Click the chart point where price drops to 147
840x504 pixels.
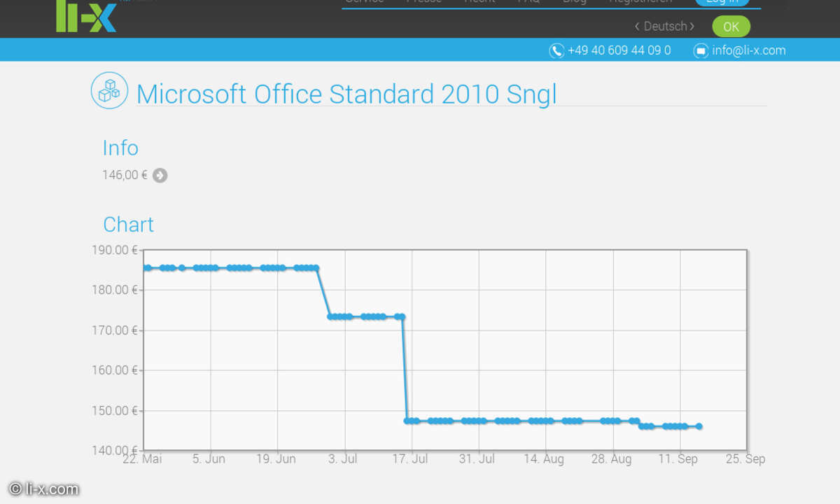pos(407,421)
